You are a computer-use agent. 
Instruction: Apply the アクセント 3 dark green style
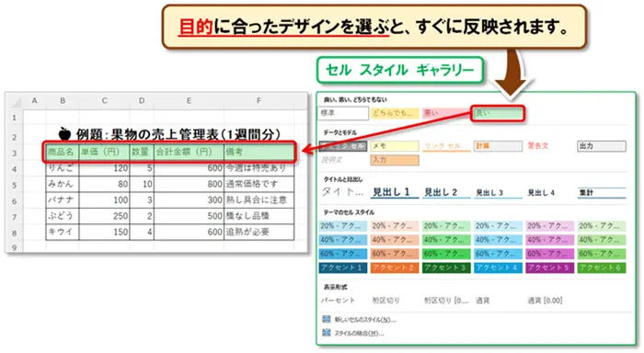(x=446, y=268)
